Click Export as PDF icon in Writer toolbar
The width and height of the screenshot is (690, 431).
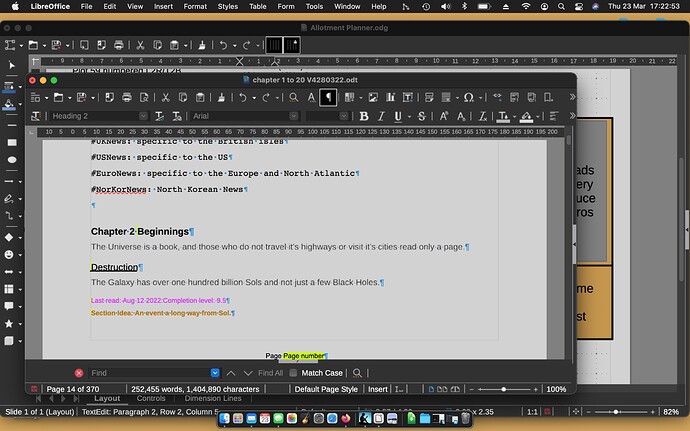(109, 98)
